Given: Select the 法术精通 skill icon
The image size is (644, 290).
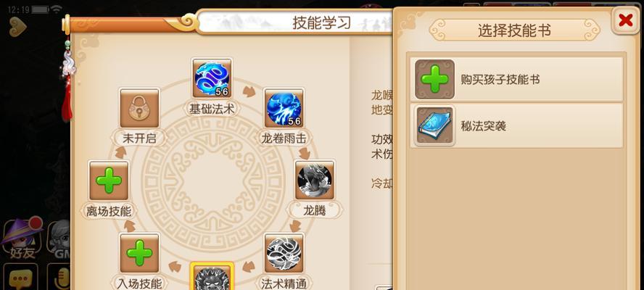Looking at the screenshot, I should [284, 253].
